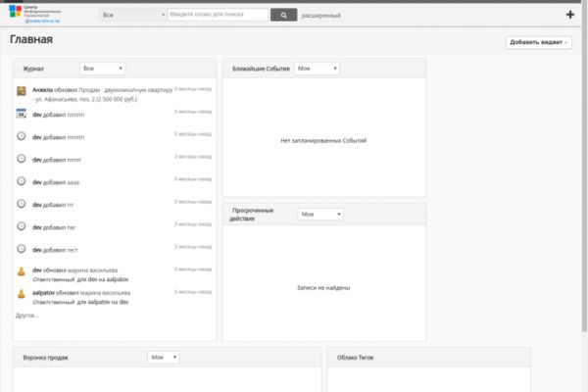This screenshot has height=392, width=588.
Task: Click the person icon in the 'aalpatov обновил' row
Action: pos(22,294)
